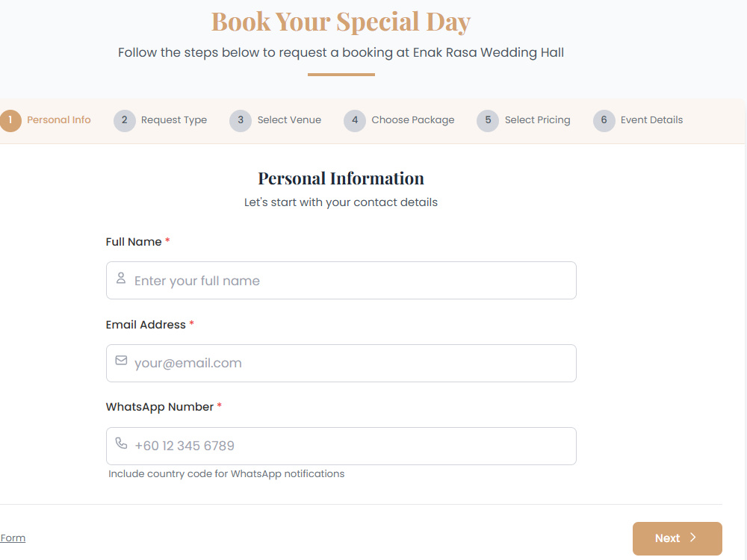Open the Event Details step label
Viewport: 747px width, 560px height.
point(651,120)
